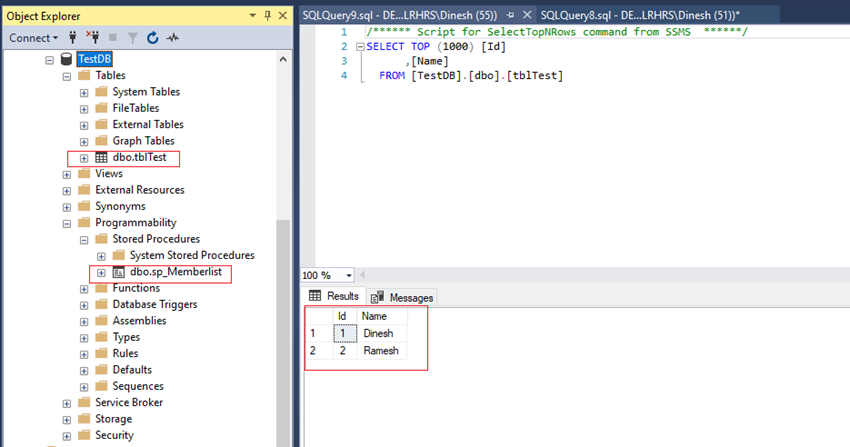Expand the Views folder
Image resolution: width=850 pixels, height=447 pixels.
click(67, 174)
